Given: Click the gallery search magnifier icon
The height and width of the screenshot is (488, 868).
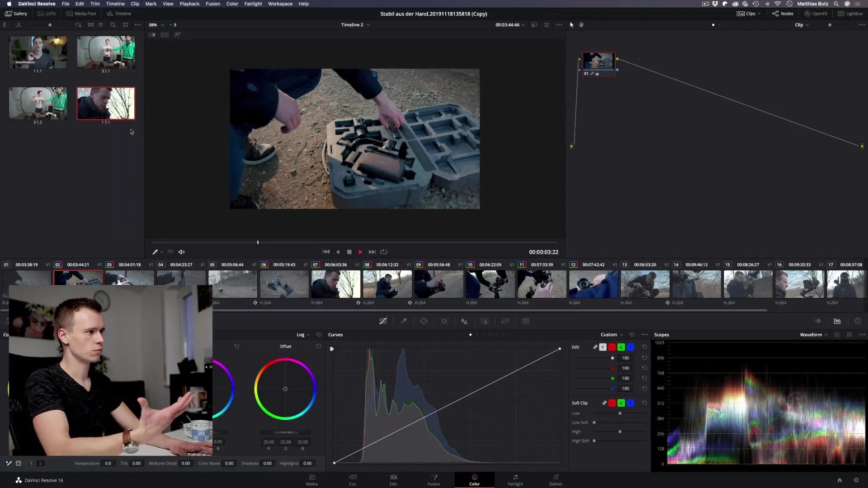Looking at the screenshot, I should pyautogui.click(x=113, y=25).
